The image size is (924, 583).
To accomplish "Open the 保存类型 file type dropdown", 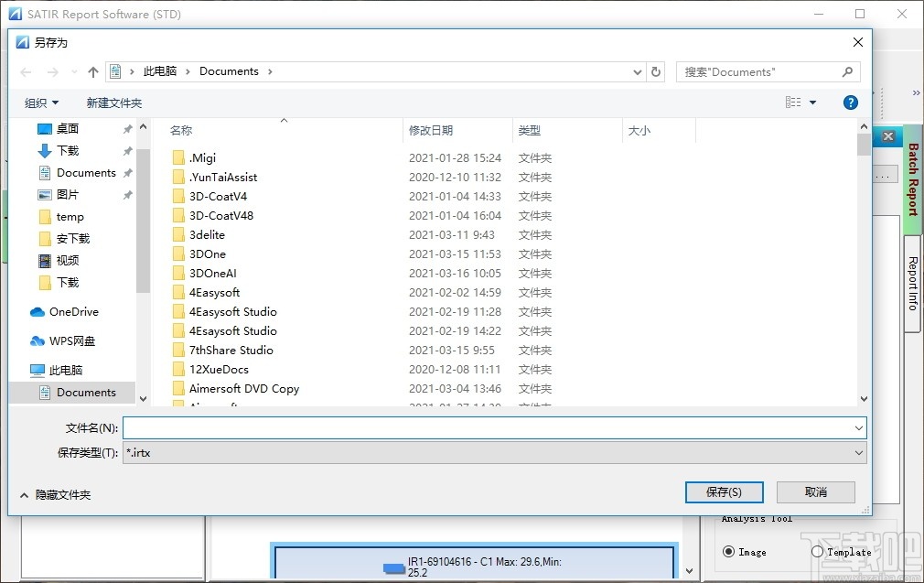I will click(858, 452).
